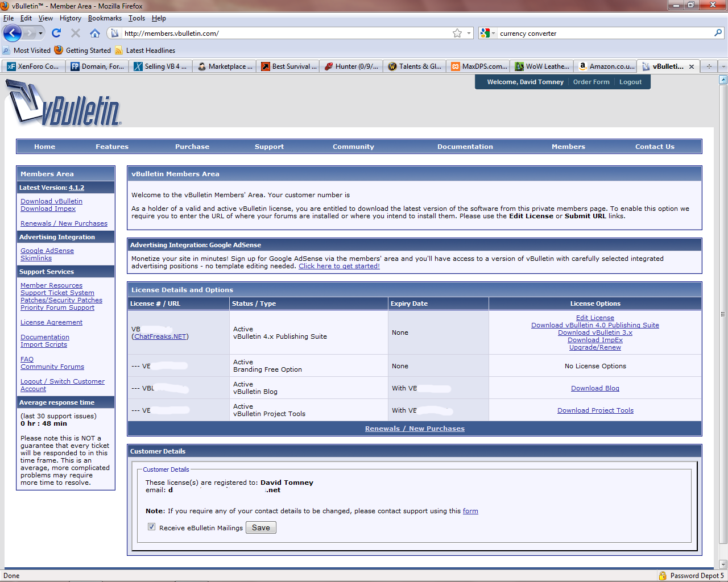The height and width of the screenshot is (582, 728).
Task: Open the Order Form link
Action: [x=591, y=82]
